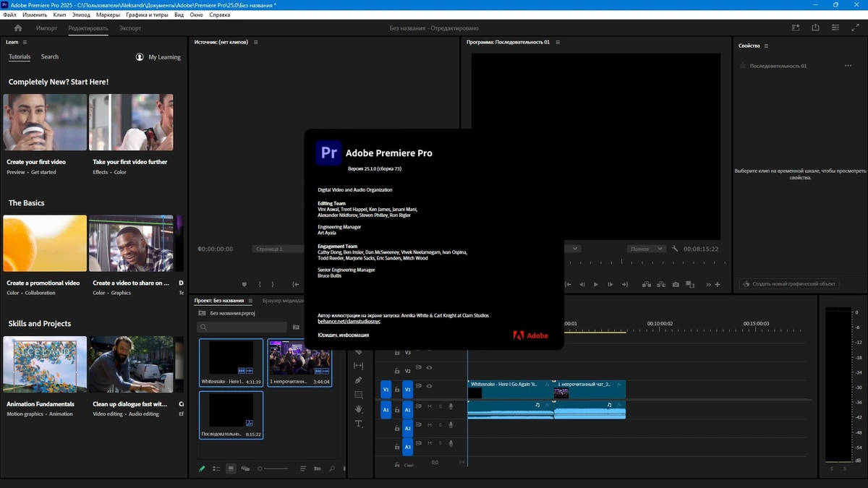
Task: Open Learn panel menu
Action: click(x=25, y=43)
